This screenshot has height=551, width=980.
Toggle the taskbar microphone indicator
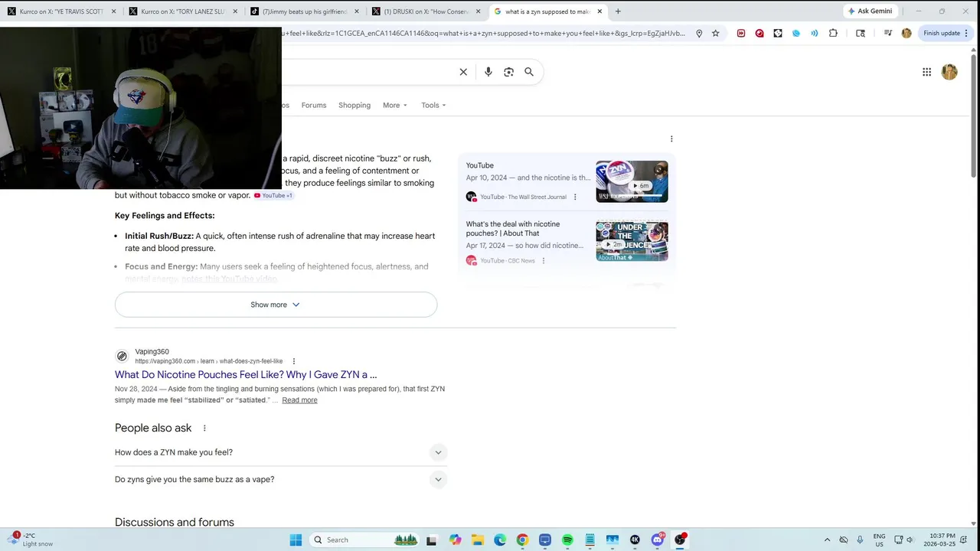(860, 540)
